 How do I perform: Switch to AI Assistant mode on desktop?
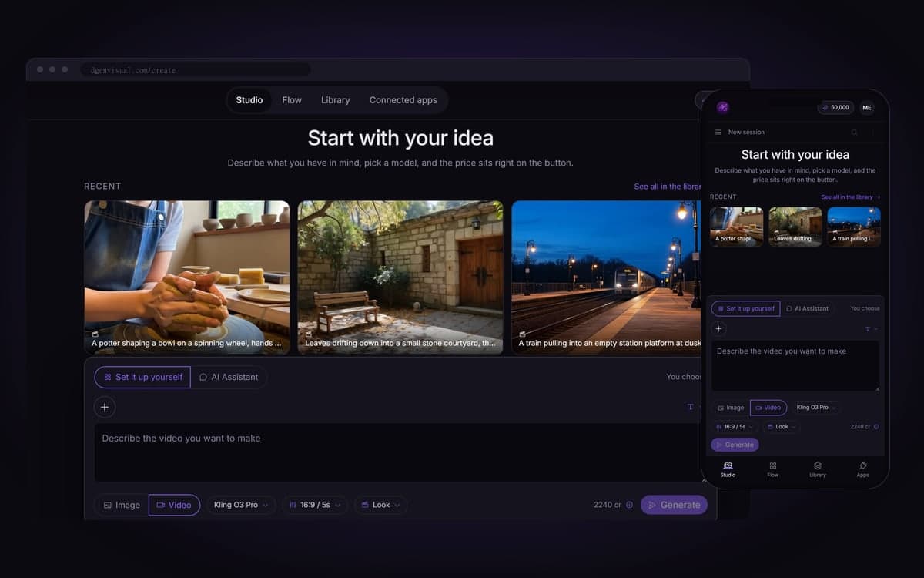tap(229, 377)
